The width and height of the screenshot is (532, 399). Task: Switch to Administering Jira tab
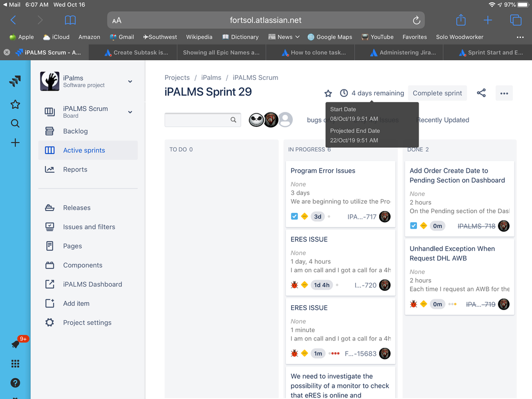399,52
